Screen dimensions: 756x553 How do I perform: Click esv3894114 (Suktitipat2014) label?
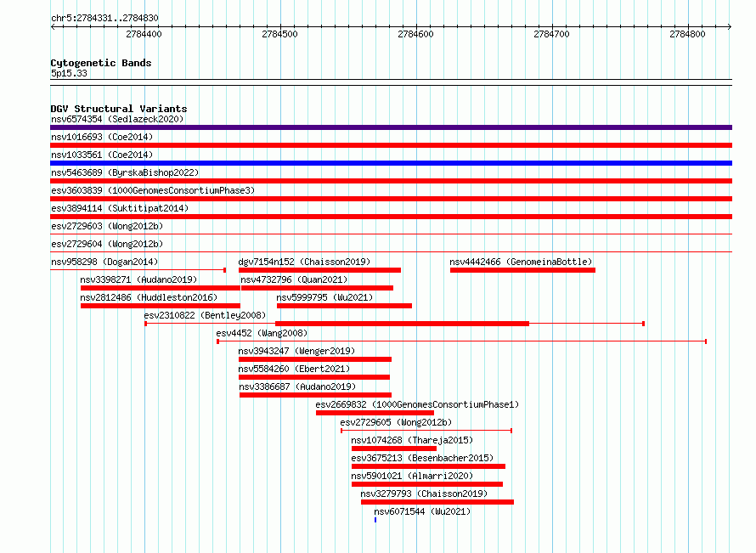pos(120,208)
